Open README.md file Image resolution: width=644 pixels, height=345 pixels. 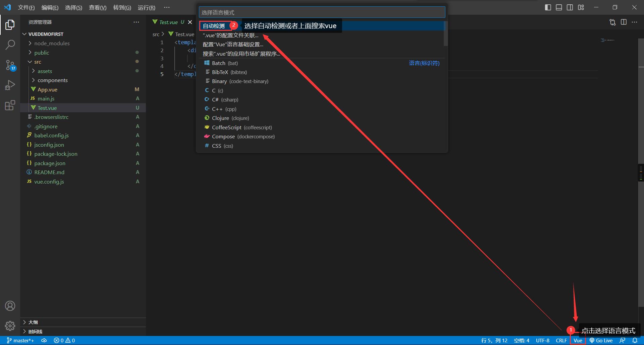(83, 172)
